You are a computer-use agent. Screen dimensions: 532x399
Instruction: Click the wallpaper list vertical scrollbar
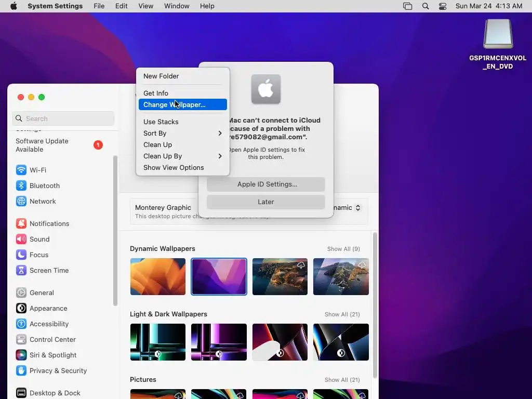pyautogui.click(x=375, y=304)
